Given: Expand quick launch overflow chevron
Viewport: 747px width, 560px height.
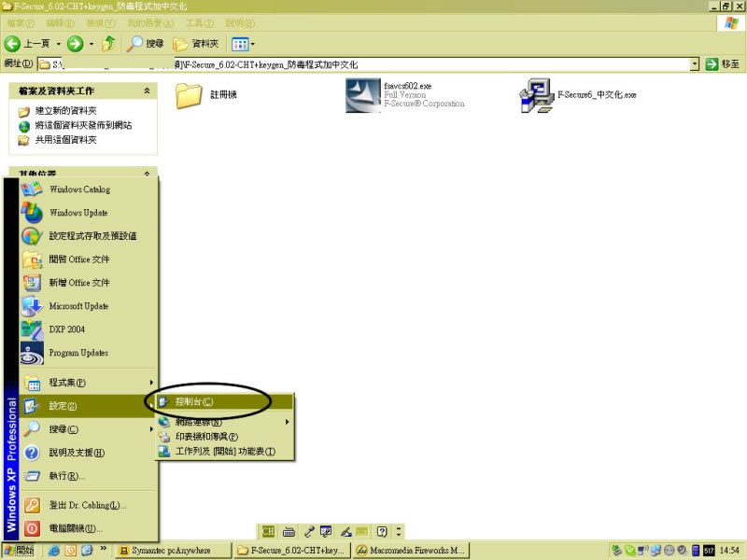Looking at the screenshot, I should click(104, 549).
